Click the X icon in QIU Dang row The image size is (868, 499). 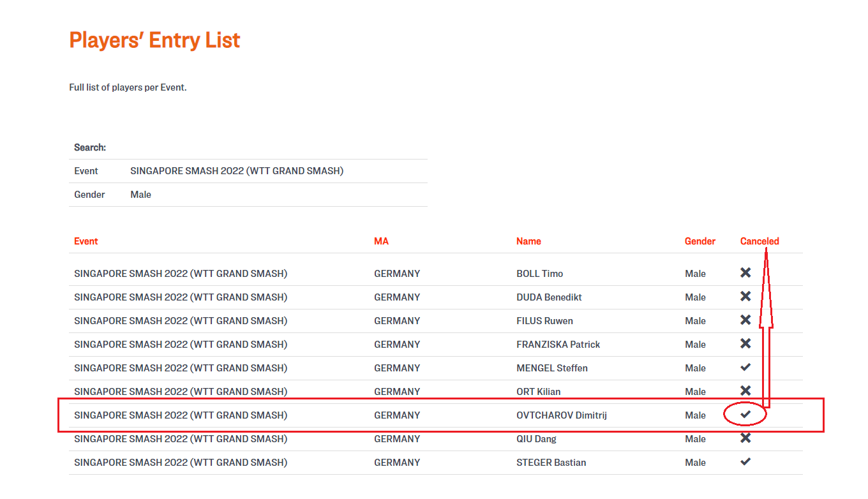pyautogui.click(x=745, y=438)
